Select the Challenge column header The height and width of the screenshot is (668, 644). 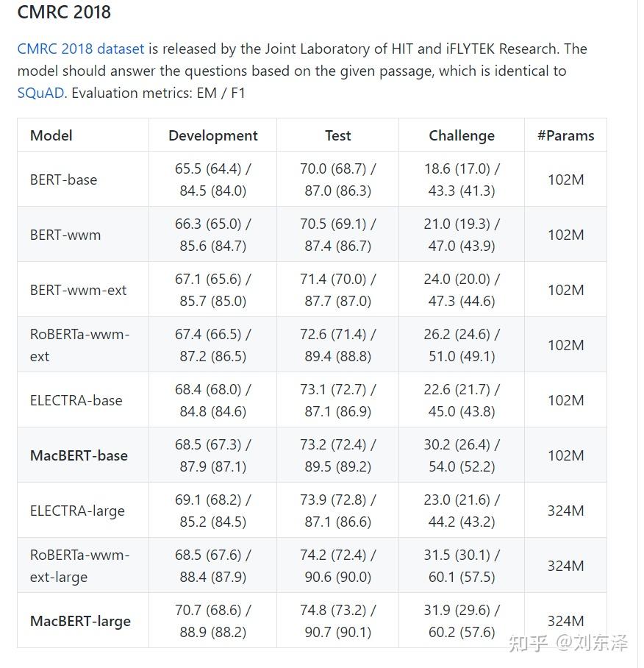click(461, 135)
